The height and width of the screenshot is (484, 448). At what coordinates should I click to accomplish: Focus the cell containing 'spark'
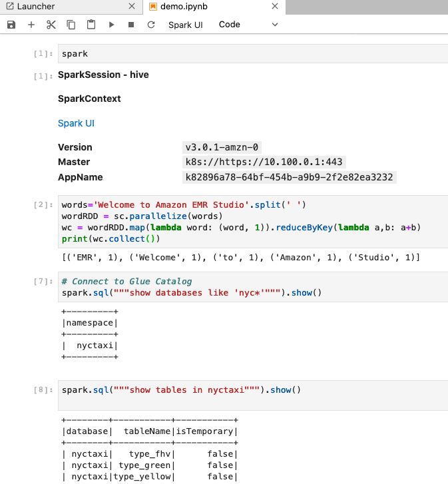click(253, 54)
